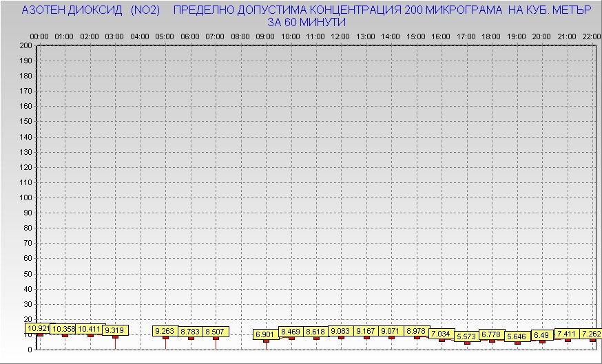The image size is (602, 364).
Task: Select the 5.646 value label
Action: [x=517, y=336]
